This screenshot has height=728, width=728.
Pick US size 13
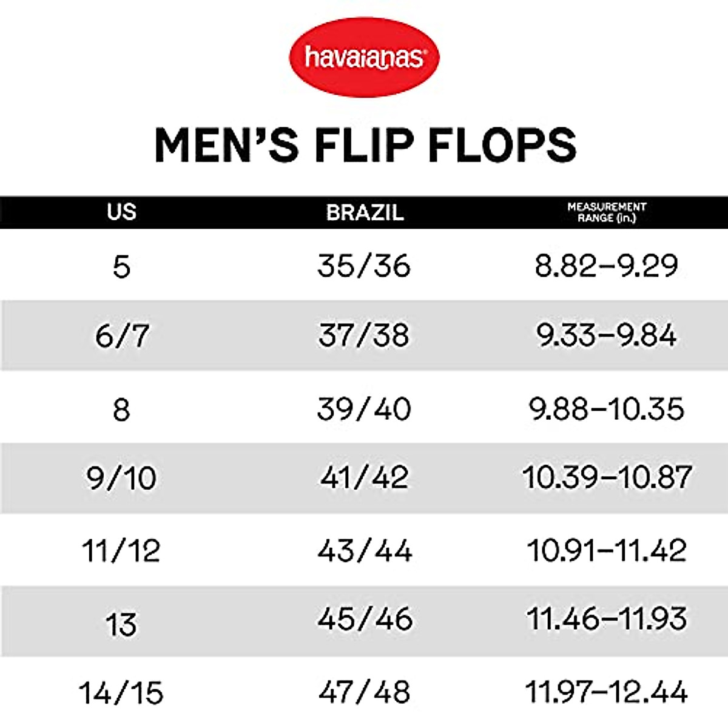click(121, 624)
